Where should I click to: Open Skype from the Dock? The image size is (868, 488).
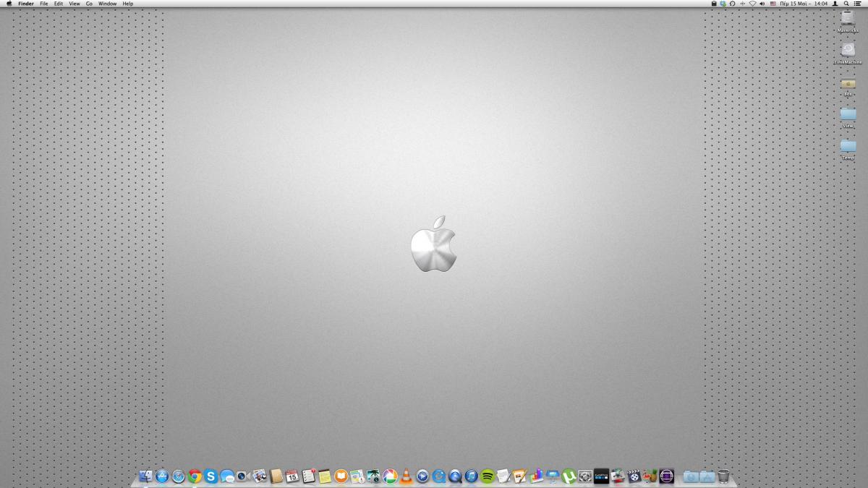(210, 476)
